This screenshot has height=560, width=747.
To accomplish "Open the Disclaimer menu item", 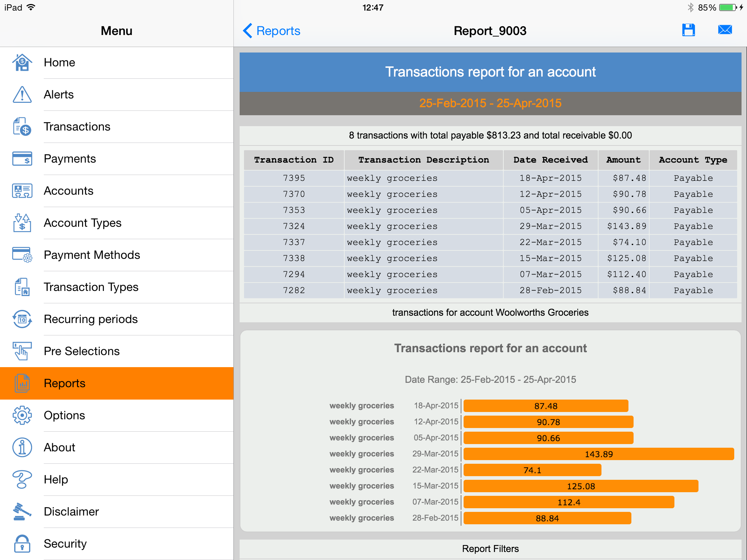I will coord(71,512).
